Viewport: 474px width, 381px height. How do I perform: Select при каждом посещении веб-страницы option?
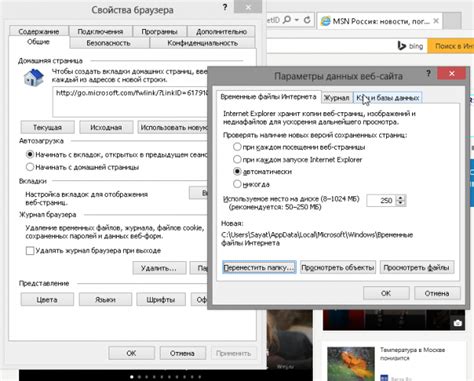point(237,147)
